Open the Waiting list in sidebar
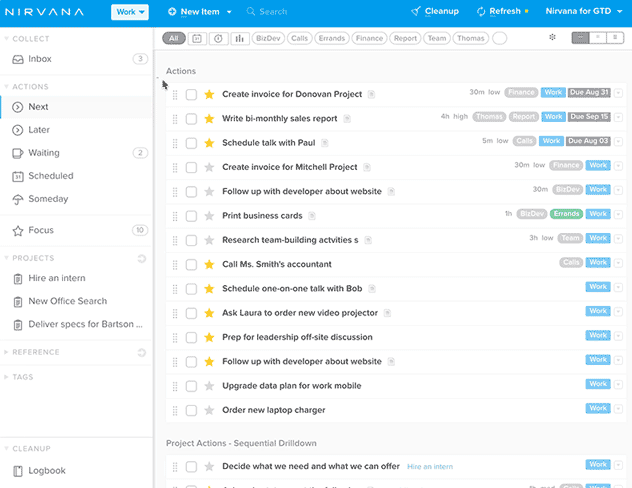632x488 pixels. click(43, 153)
